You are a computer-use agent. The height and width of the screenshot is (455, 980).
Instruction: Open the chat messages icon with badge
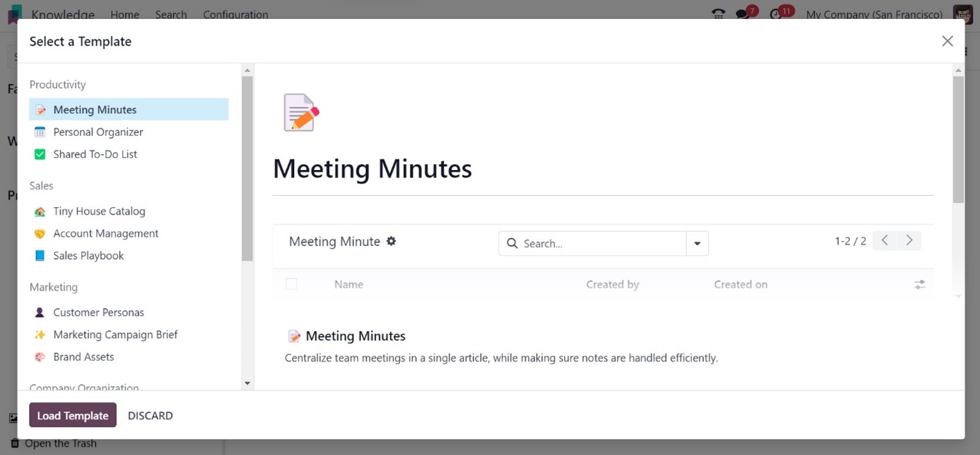pos(743,14)
